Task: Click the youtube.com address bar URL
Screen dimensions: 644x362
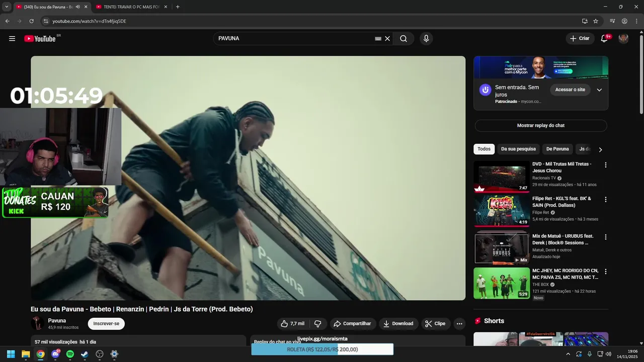Action: pyautogui.click(x=89, y=21)
